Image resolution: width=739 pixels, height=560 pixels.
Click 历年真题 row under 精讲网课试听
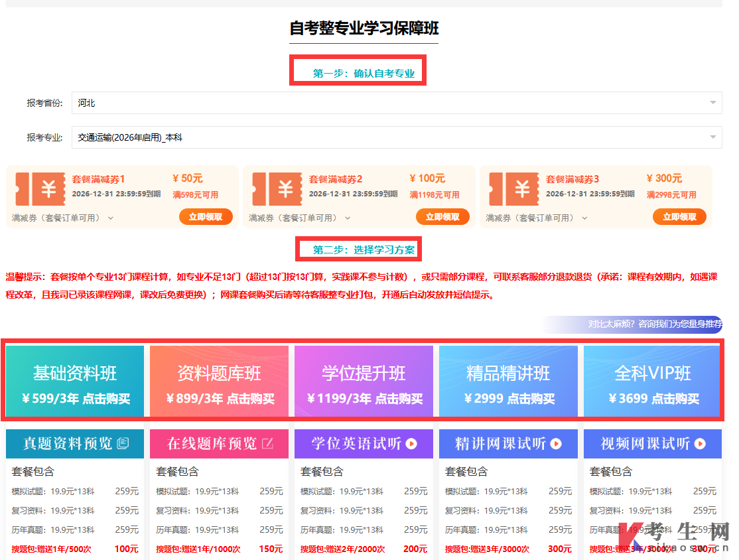click(x=508, y=530)
